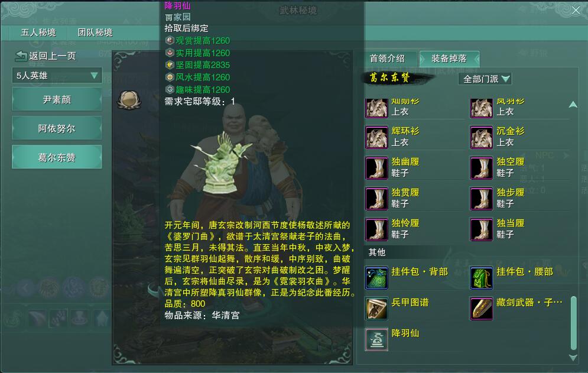This screenshot has height=373, width=588.
Task: Select boss 尹素颜
Action: [x=57, y=99]
